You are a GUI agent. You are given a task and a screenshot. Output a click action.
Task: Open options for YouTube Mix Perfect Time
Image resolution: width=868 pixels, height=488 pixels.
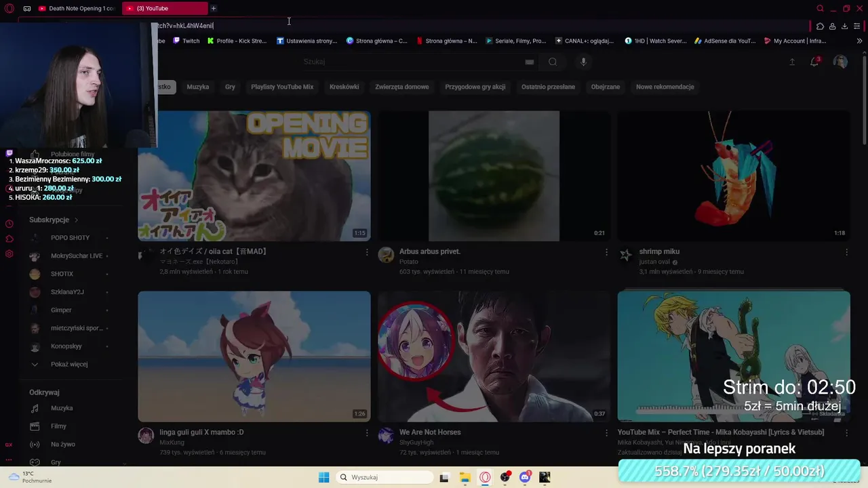846,432
